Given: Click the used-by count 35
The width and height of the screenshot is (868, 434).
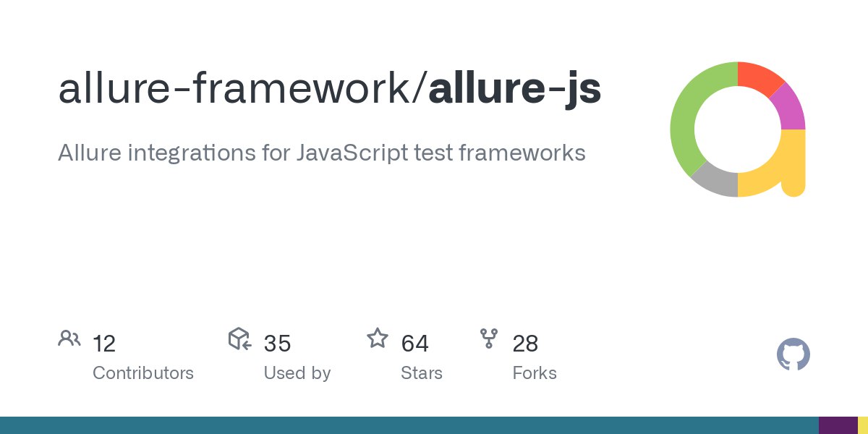Looking at the screenshot, I should 277,344.
